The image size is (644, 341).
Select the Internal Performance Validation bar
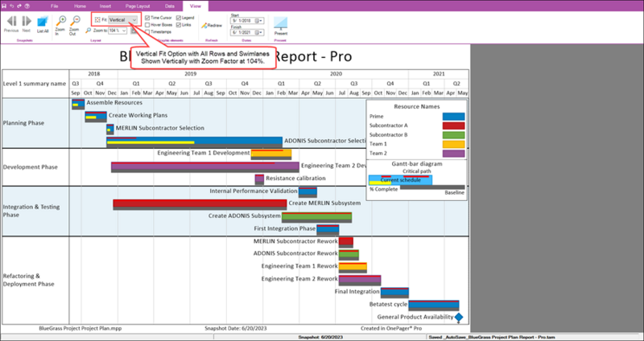click(308, 192)
